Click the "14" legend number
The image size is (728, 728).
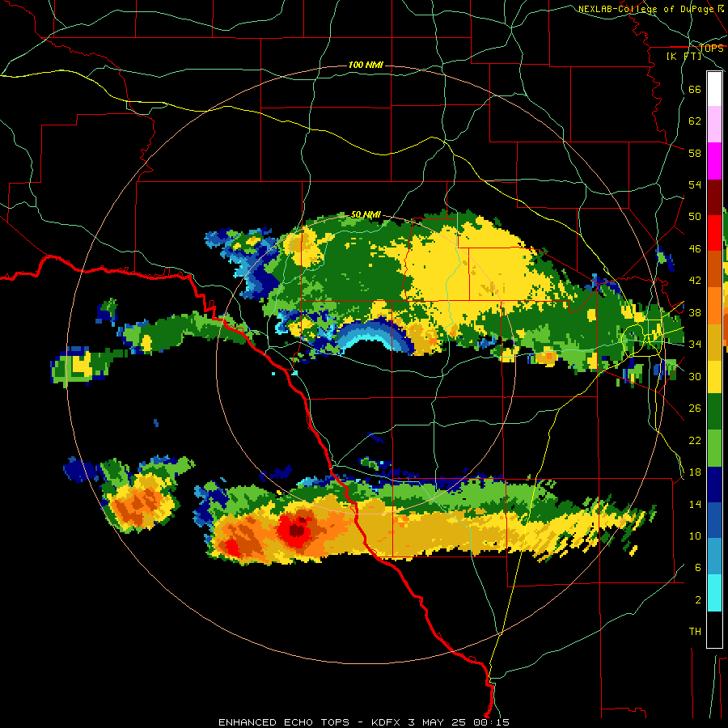(x=695, y=504)
